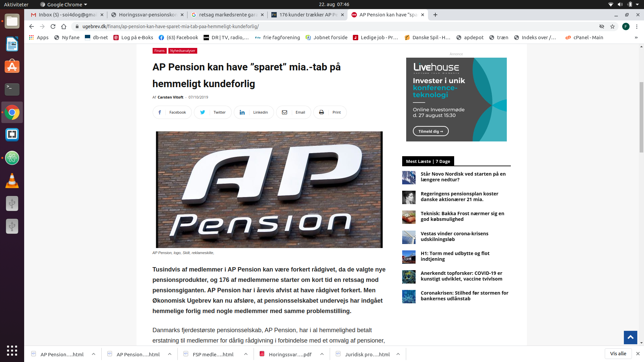Share the article on Facebook
This screenshot has width=644, height=362.
(x=172, y=112)
